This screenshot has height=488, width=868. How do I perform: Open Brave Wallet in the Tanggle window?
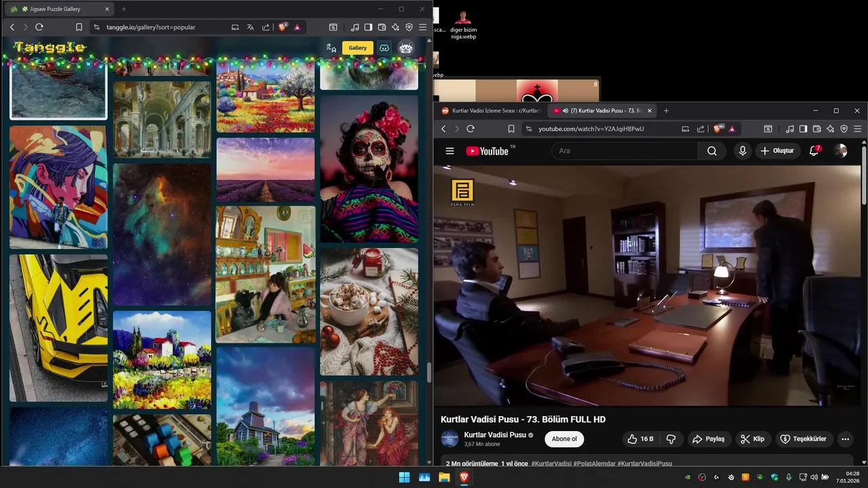coord(382,27)
